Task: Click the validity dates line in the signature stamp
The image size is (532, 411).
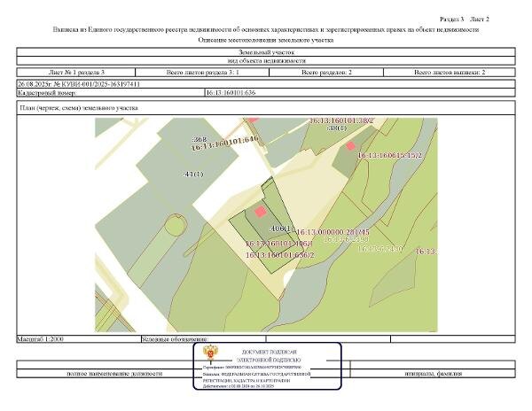Action: click(x=239, y=386)
